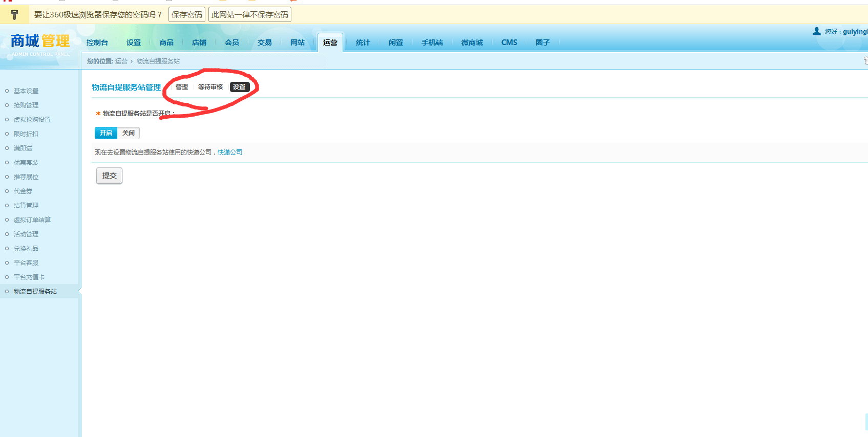The width and height of the screenshot is (868, 437).
Task: Switch to the 管理 sub-tab
Action: (182, 87)
